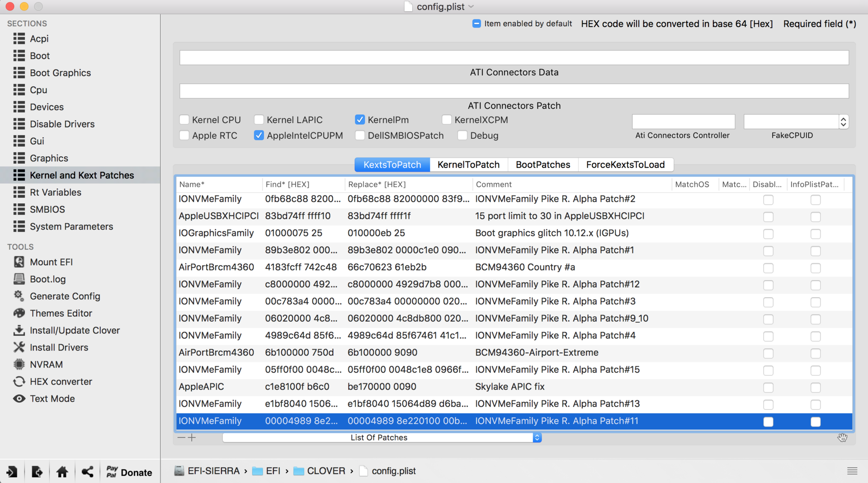
Task: Remove selected patch with minus button
Action: pos(181,437)
